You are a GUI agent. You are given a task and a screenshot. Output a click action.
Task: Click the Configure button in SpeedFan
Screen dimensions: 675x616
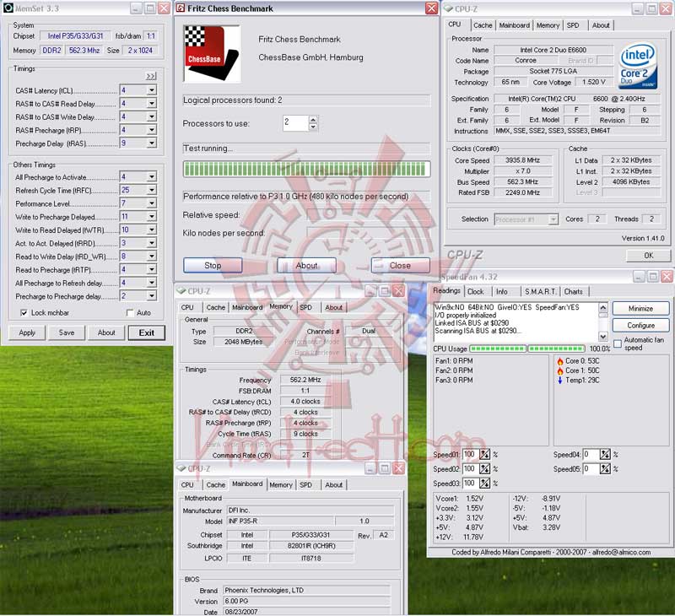pyautogui.click(x=640, y=326)
